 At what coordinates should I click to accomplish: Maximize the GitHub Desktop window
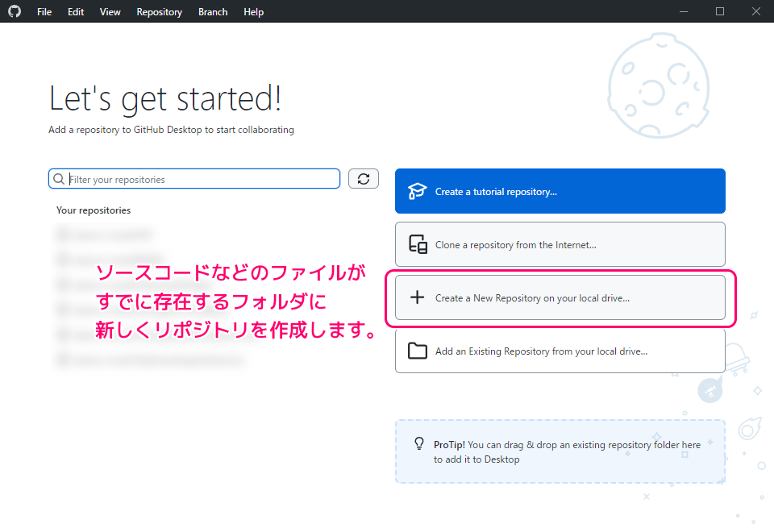[x=720, y=11]
